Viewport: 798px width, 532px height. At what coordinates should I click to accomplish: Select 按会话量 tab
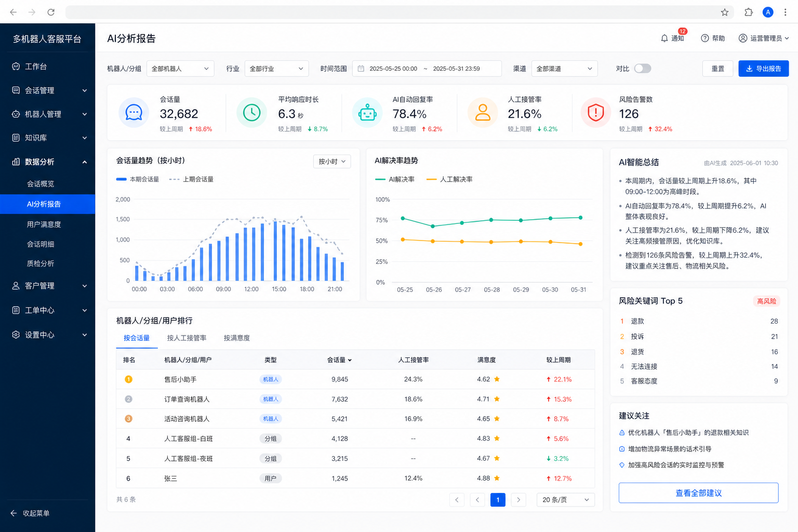pos(137,338)
